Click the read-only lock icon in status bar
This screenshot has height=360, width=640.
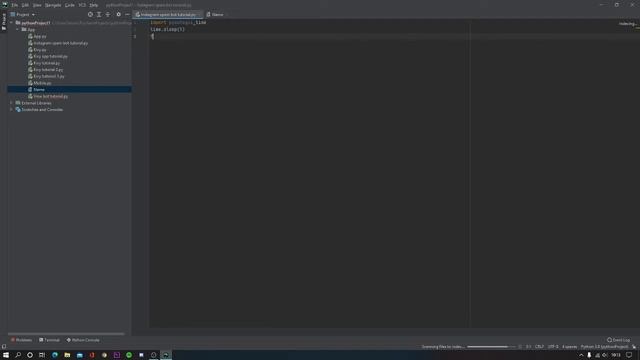point(634,347)
